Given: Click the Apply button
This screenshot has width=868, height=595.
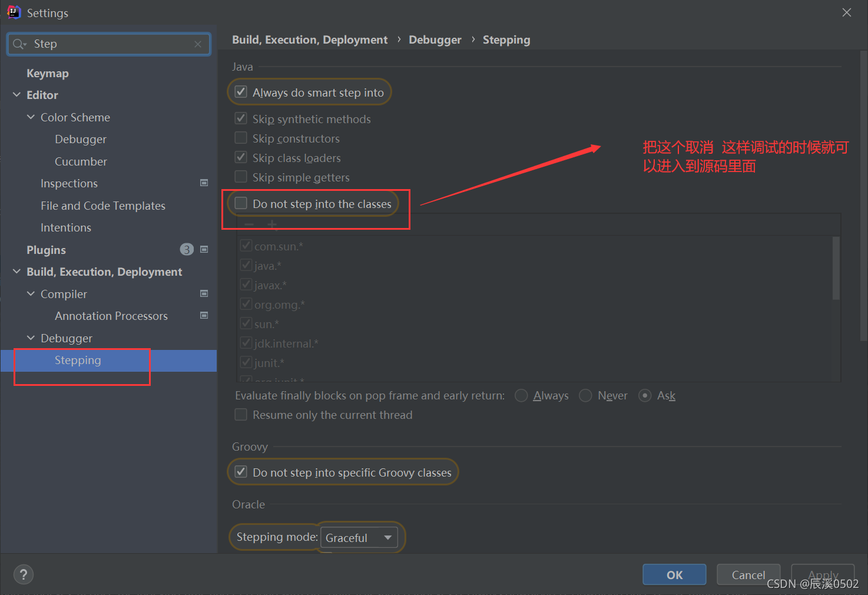Looking at the screenshot, I should pos(823,575).
